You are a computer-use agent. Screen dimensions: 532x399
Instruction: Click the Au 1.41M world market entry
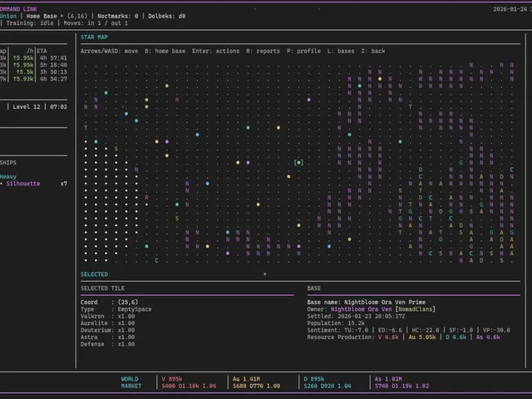click(x=246, y=379)
